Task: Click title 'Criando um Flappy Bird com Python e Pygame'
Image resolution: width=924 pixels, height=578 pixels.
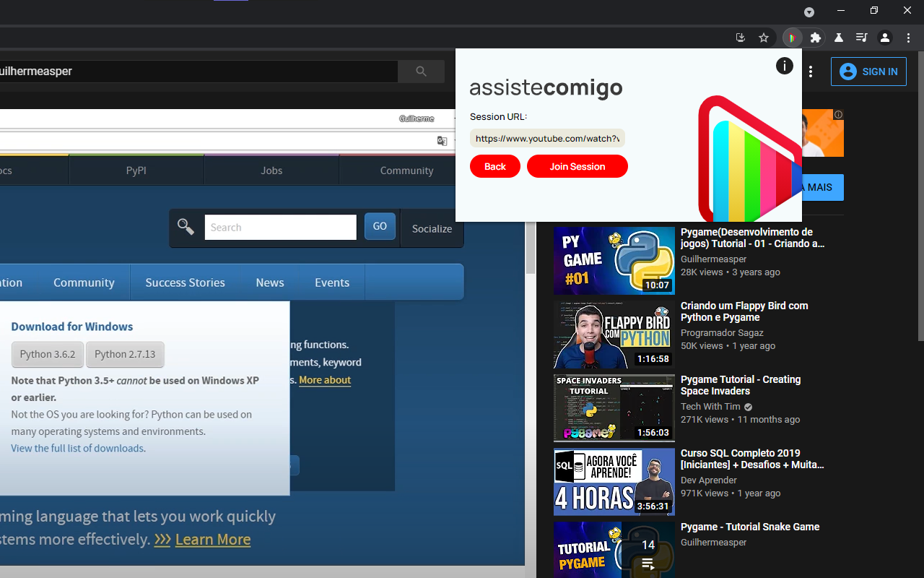Action: (x=744, y=311)
